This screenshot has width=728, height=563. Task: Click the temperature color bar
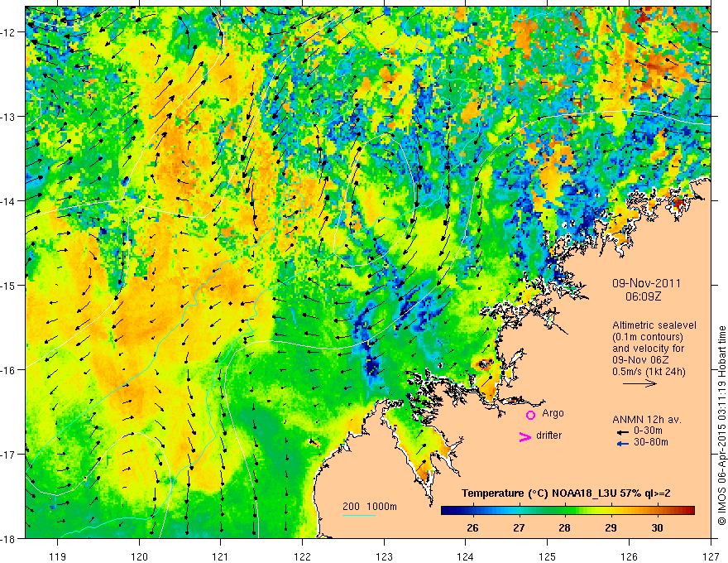[568, 510]
